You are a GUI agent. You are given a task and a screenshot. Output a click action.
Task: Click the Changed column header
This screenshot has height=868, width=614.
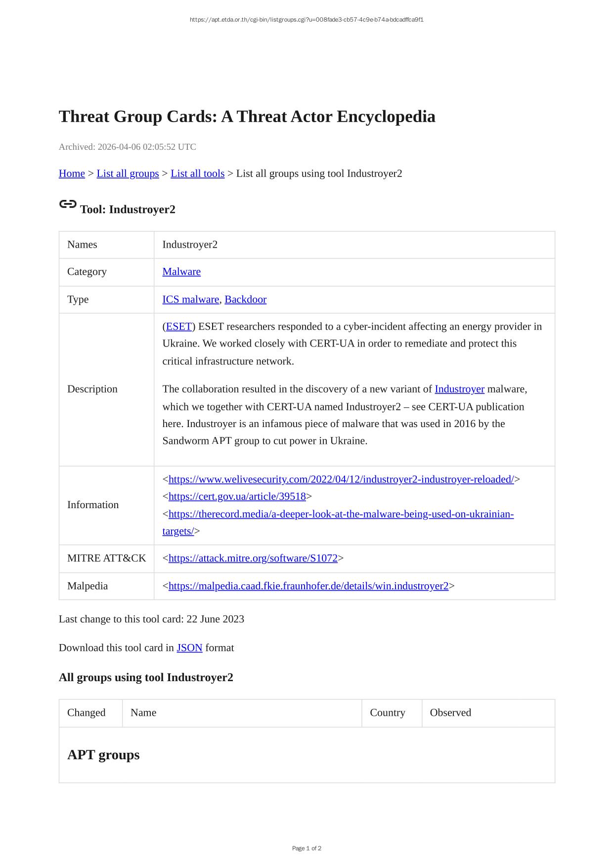tap(87, 713)
